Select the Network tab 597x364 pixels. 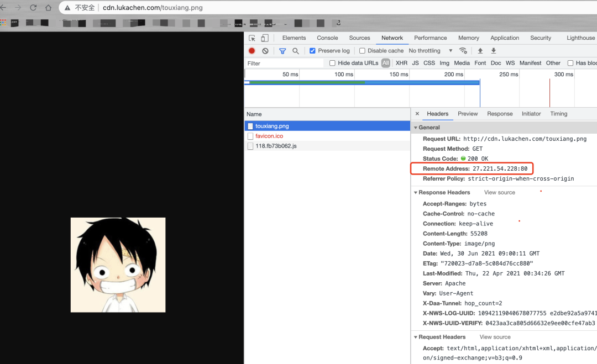[392, 38]
